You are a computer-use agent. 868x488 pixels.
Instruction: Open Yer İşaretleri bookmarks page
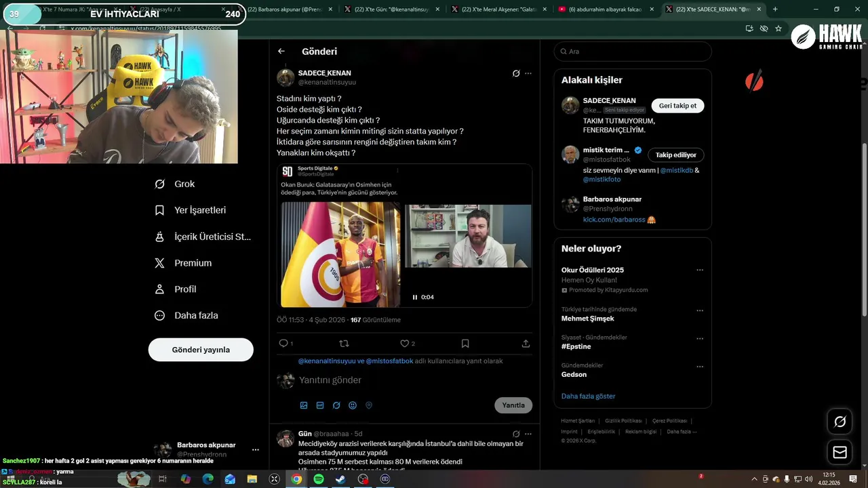pos(191,210)
